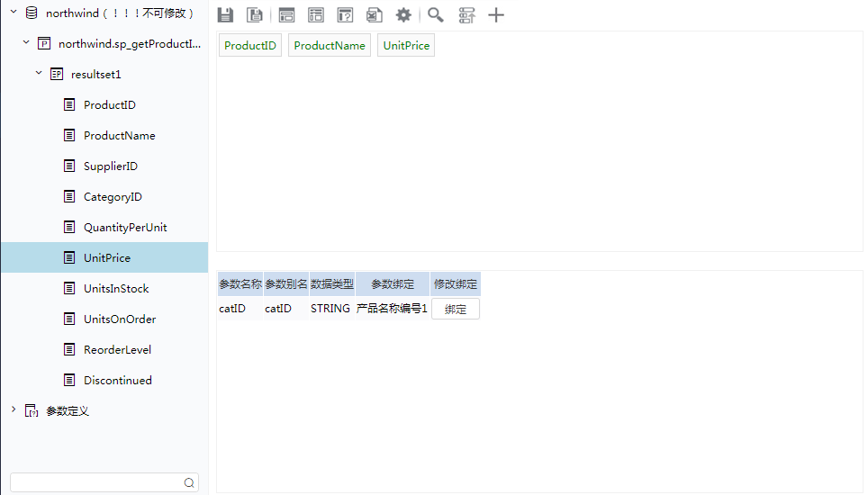
Task: Select ProductName in the field tree
Action: [120, 136]
